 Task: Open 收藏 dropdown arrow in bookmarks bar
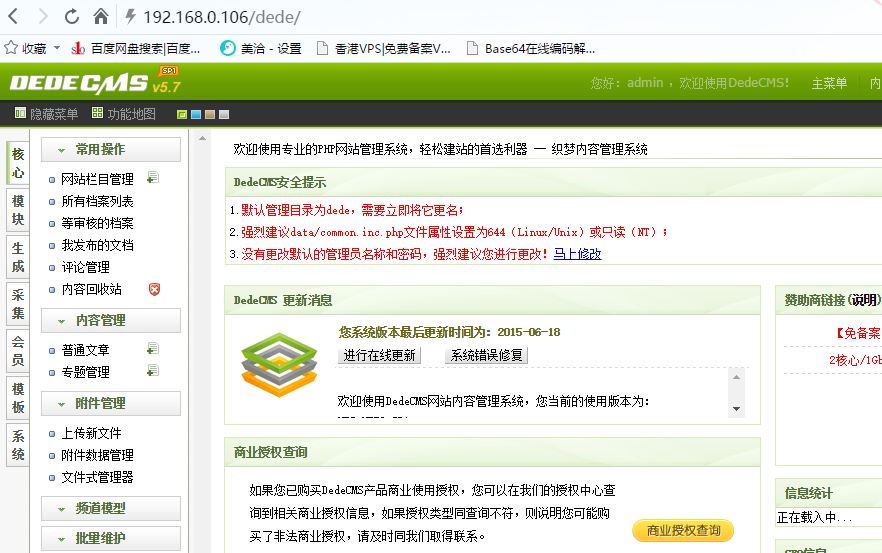coord(57,48)
